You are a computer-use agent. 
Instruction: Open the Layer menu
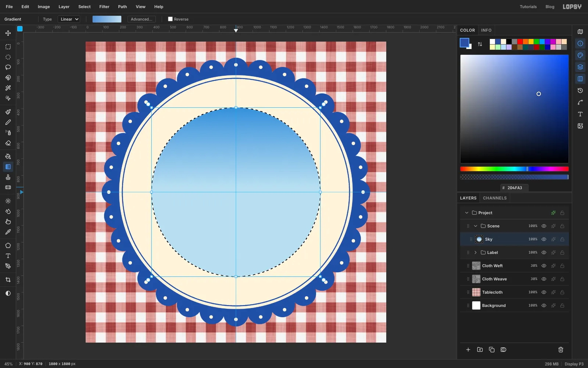pos(64,7)
